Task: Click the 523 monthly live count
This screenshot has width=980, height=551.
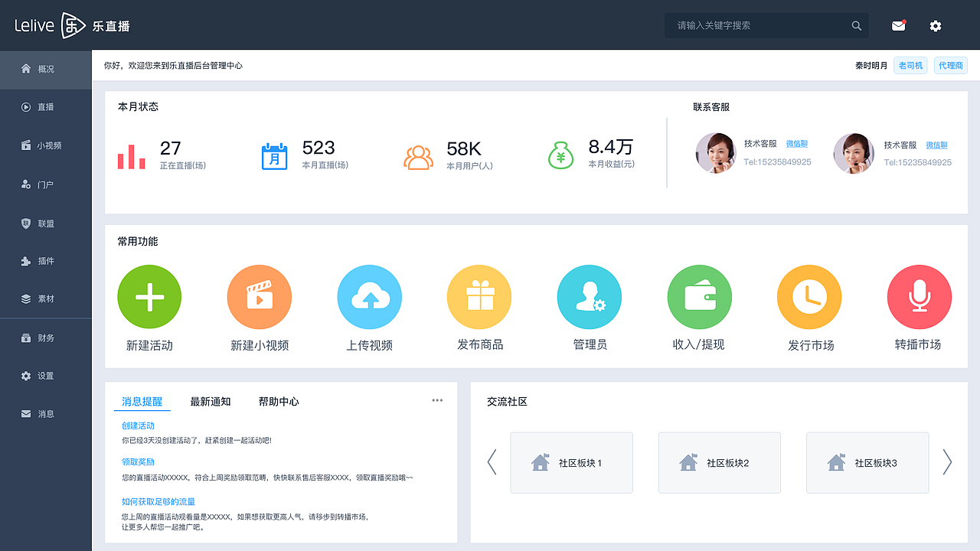Action: coord(318,148)
